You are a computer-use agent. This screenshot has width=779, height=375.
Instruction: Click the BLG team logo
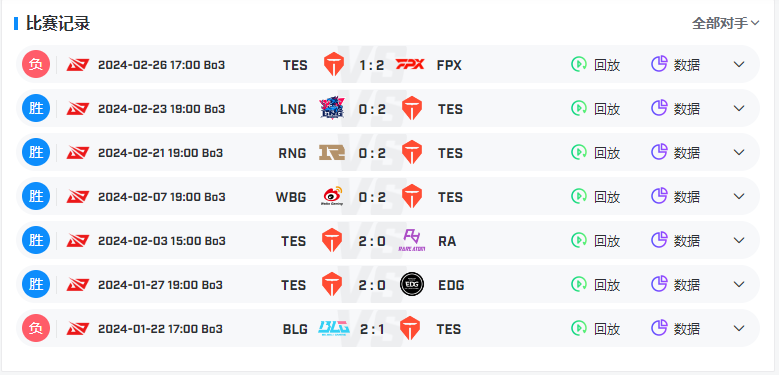pyautogui.click(x=334, y=328)
